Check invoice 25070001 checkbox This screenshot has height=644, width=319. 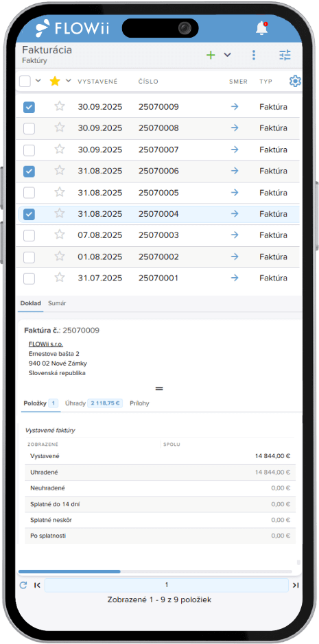[29, 279]
